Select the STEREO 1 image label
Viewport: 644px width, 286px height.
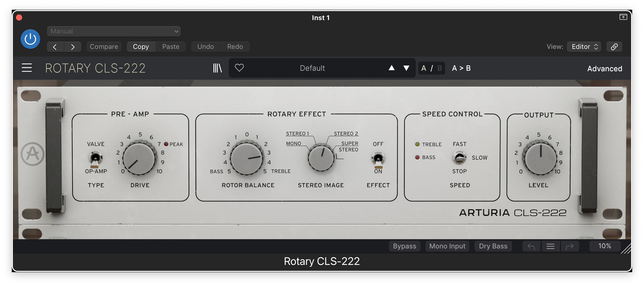(x=297, y=134)
